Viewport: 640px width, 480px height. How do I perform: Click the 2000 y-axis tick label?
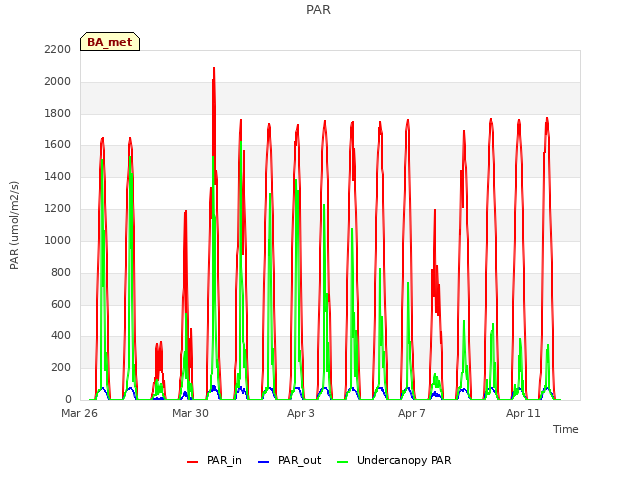tap(58, 81)
